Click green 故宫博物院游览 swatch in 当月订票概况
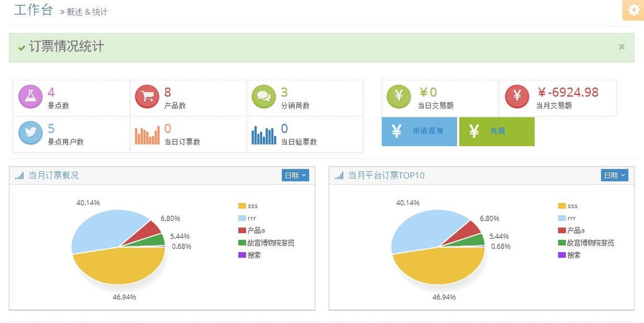The image size is (644, 323). click(x=242, y=243)
